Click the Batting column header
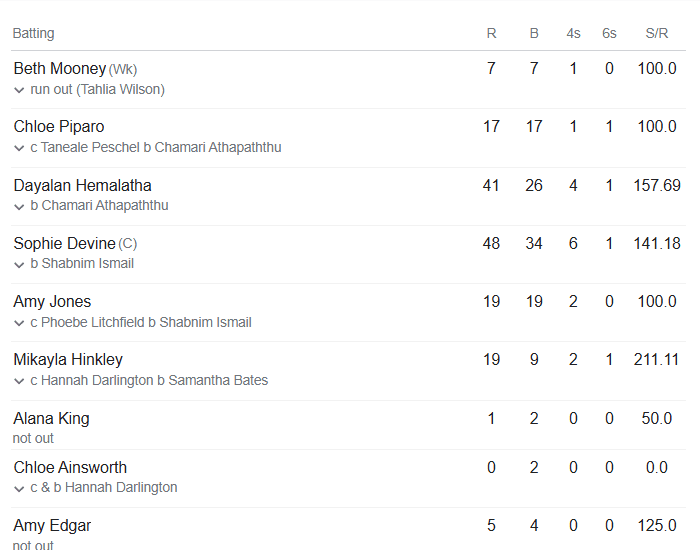 click(33, 33)
